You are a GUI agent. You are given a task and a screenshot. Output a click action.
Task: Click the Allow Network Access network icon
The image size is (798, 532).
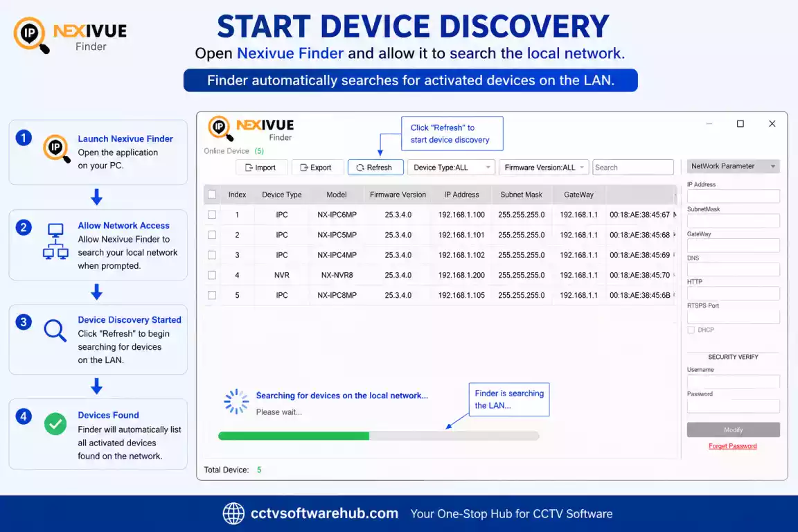[x=55, y=241]
